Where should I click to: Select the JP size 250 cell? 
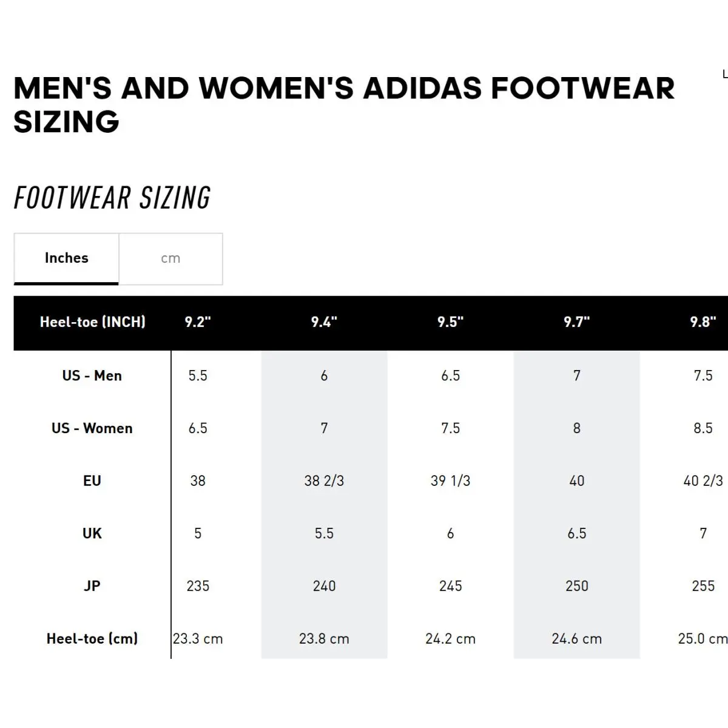tap(576, 586)
